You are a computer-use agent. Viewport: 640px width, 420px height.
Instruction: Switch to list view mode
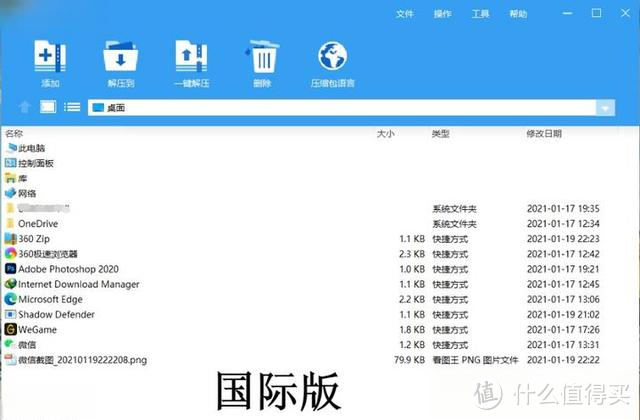(x=72, y=107)
